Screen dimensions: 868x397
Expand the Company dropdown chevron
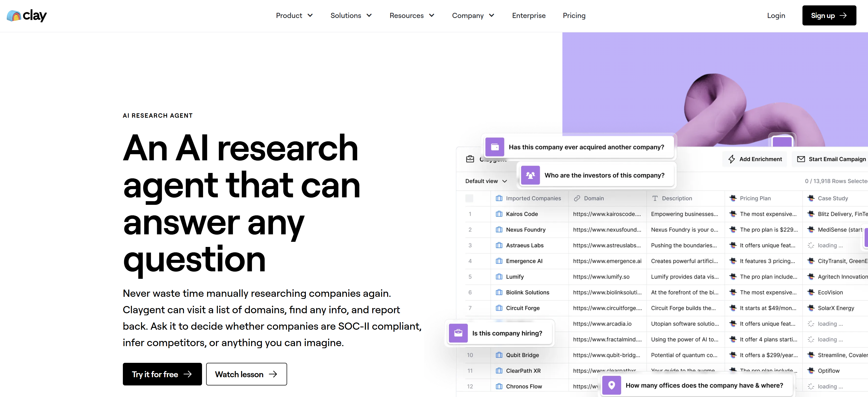(x=491, y=15)
